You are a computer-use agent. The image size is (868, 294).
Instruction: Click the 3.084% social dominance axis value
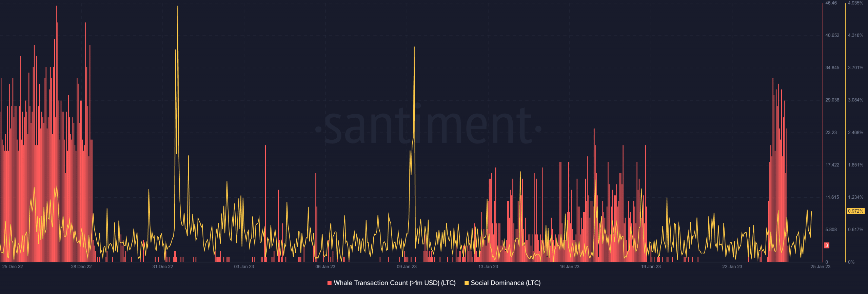pos(855,100)
